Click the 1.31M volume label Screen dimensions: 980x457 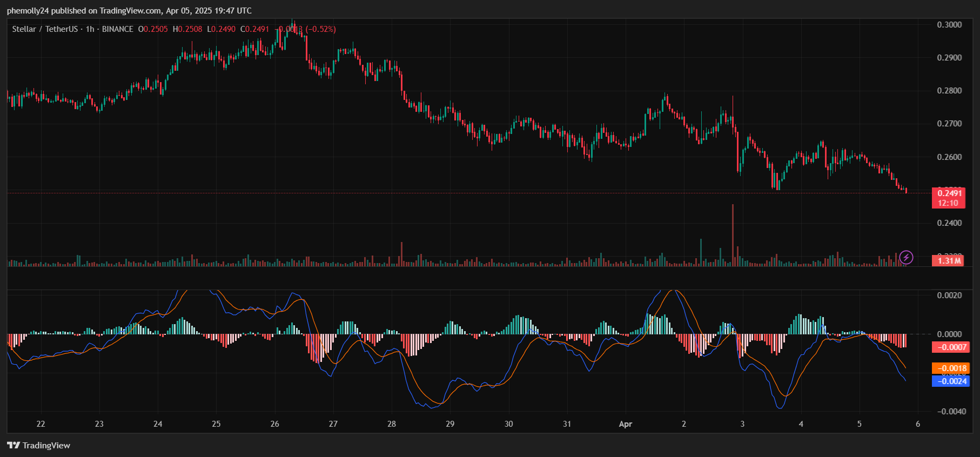(x=949, y=261)
